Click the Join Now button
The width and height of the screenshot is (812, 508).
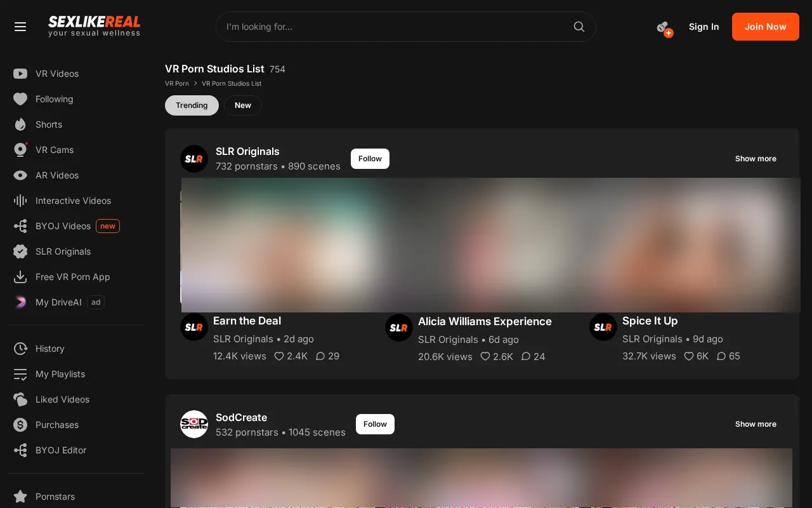coord(766,27)
